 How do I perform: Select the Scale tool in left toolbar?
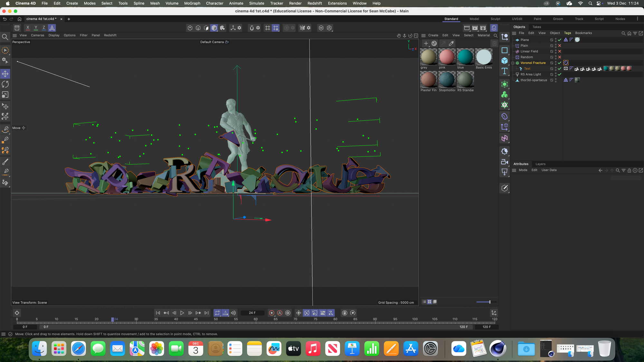pyautogui.click(x=5, y=95)
